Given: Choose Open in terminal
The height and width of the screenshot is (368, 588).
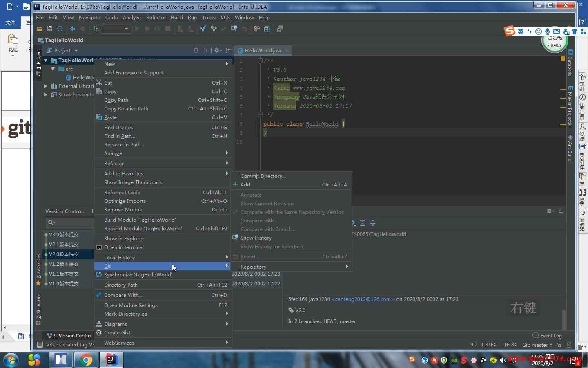Looking at the screenshot, I should point(163,247).
